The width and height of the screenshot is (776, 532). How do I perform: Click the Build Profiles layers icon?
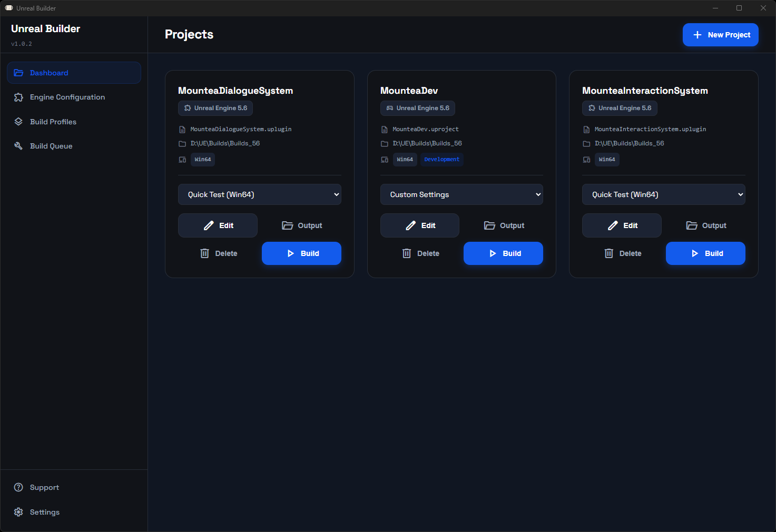point(18,122)
